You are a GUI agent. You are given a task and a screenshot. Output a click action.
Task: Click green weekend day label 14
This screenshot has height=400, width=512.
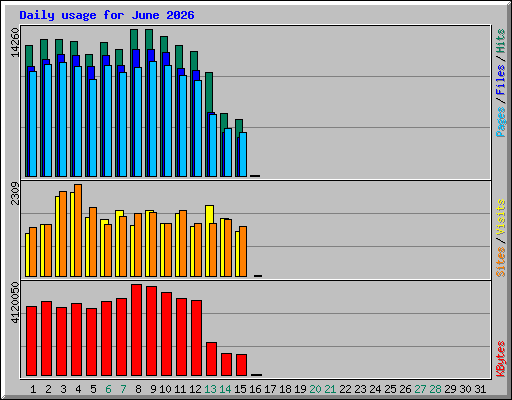click(225, 389)
